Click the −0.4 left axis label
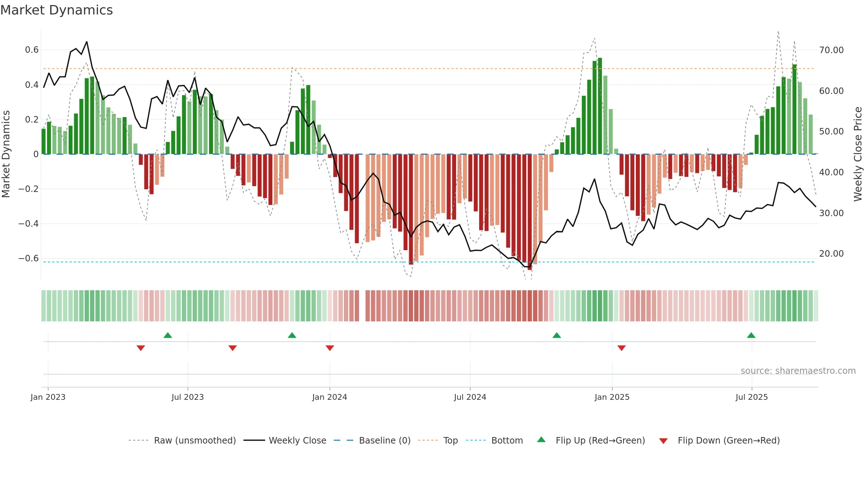Image resolution: width=868 pixels, height=488 pixels. pos(29,224)
